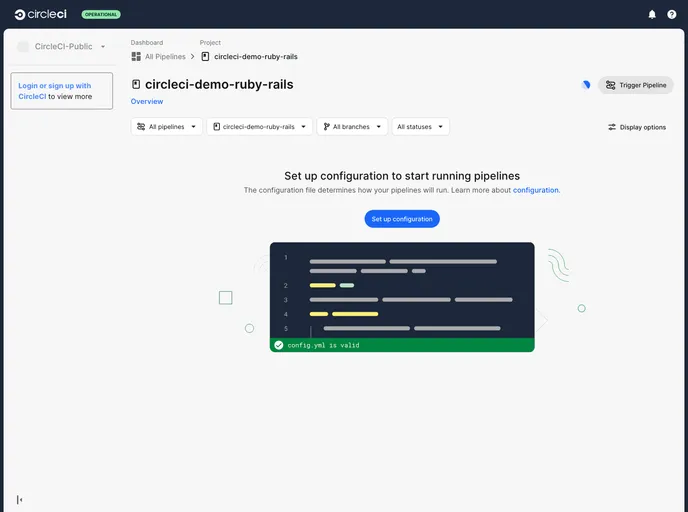Open the OPERATIONAL status badge
The image size is (688, 512).
point(101,14)
